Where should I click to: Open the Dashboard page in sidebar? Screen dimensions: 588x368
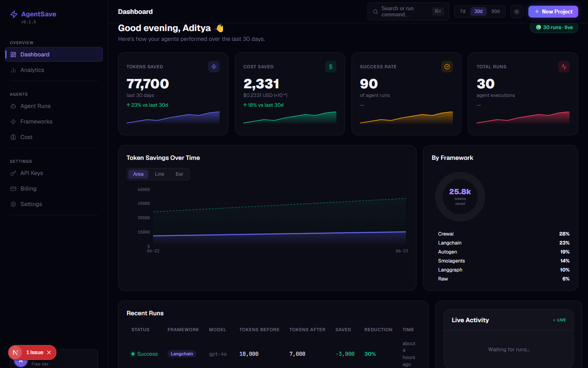point(54,54)
